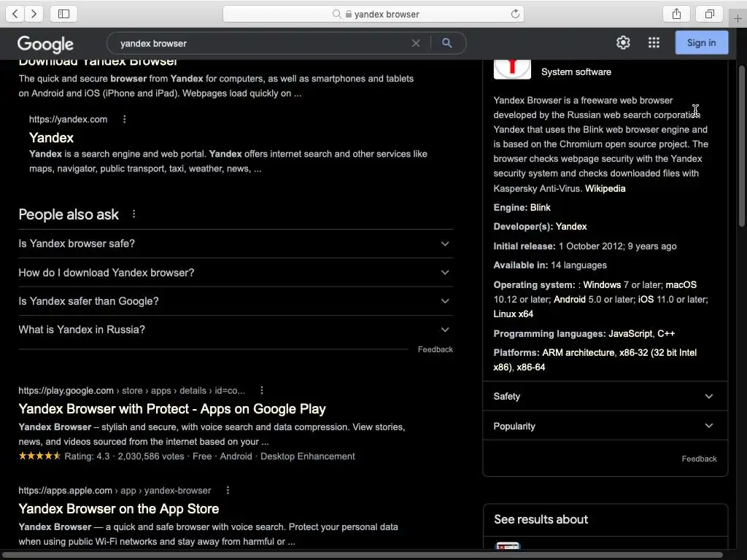747x560 pixels.
Task: Add a new tab with the plus icon
Action: pos(738,18)
